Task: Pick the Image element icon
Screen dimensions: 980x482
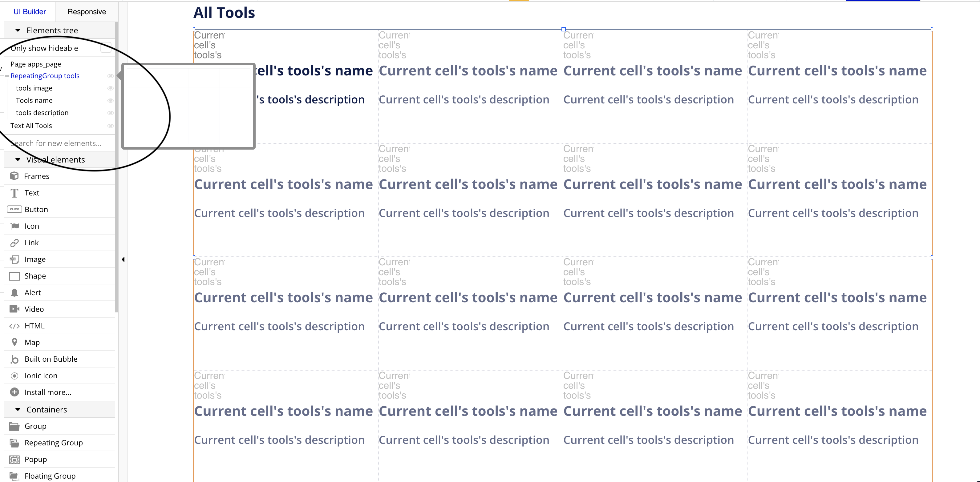Action: [14, 259]
